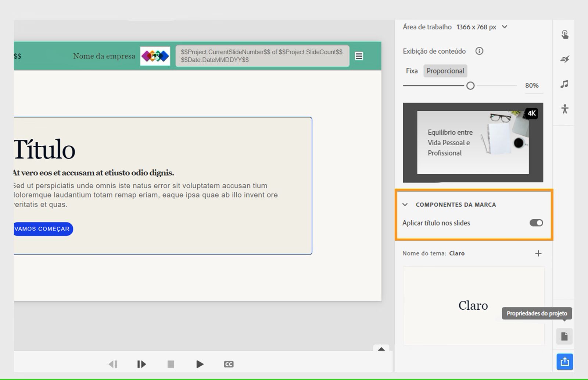
Task: Click the blue share/export icon
Action: [564, 362]
